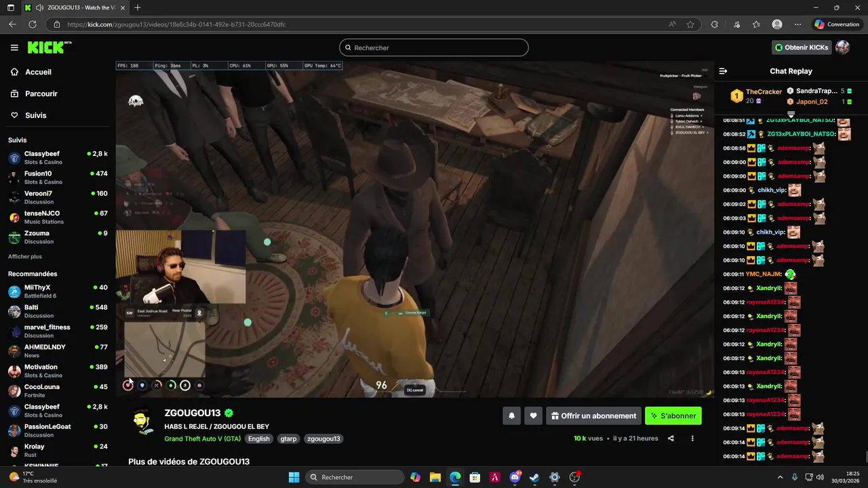Viewport: 868px width, 488px height.
Task: Open the hamburger sidebar menu
Action: (x=14, y=47)
